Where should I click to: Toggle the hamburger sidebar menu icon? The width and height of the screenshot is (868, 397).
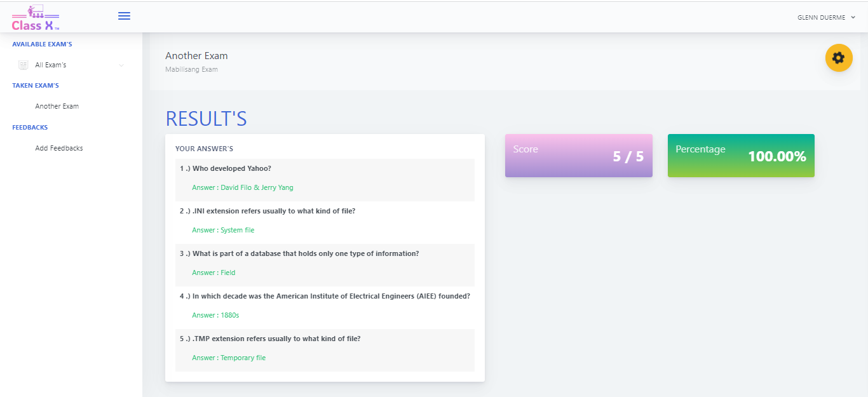point(125,16)
